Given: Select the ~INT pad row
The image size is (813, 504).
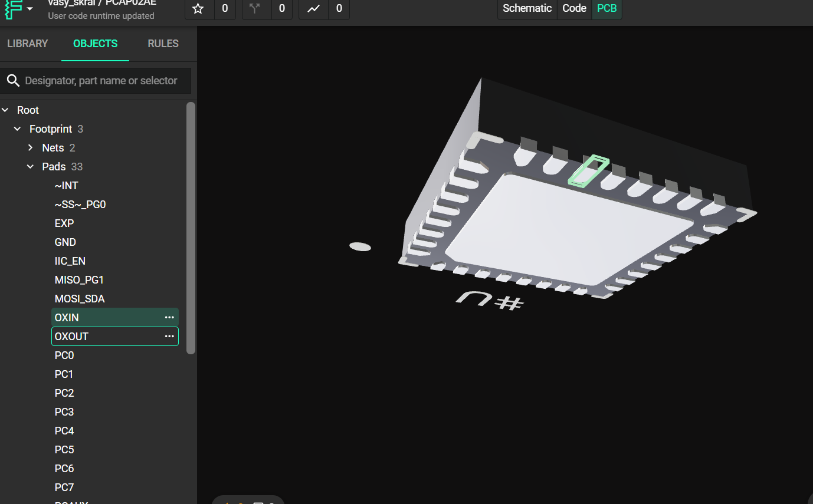Looking at the screenshot, I should [x=115, y=186].
